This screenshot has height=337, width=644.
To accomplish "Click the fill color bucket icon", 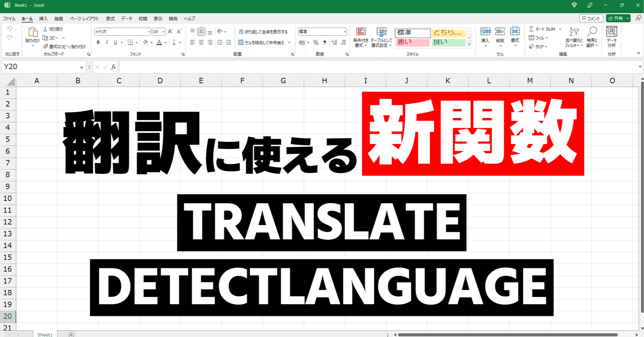I will [146, 43].
